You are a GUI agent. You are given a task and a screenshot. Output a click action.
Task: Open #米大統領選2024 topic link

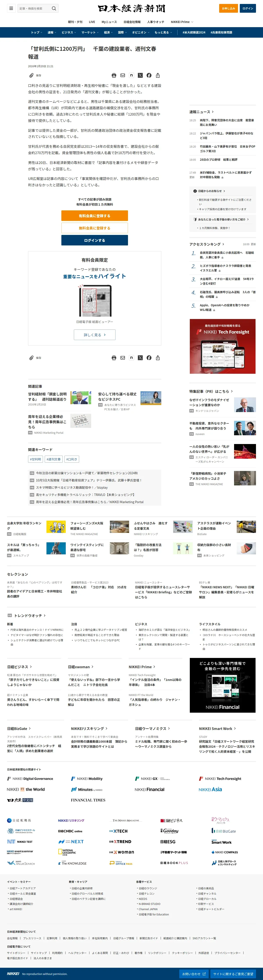pos(194,32)
